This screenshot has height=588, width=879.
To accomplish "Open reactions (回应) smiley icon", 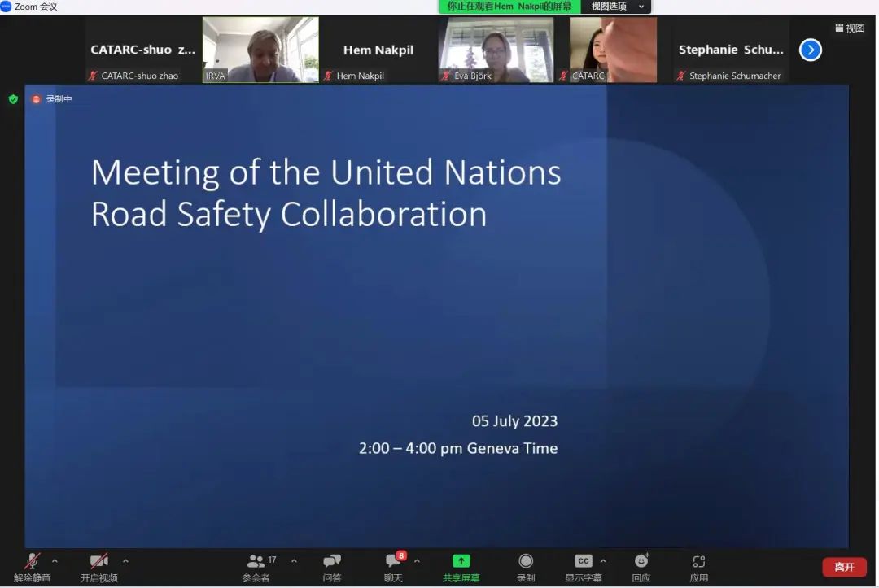I will [x=641, y=561].
